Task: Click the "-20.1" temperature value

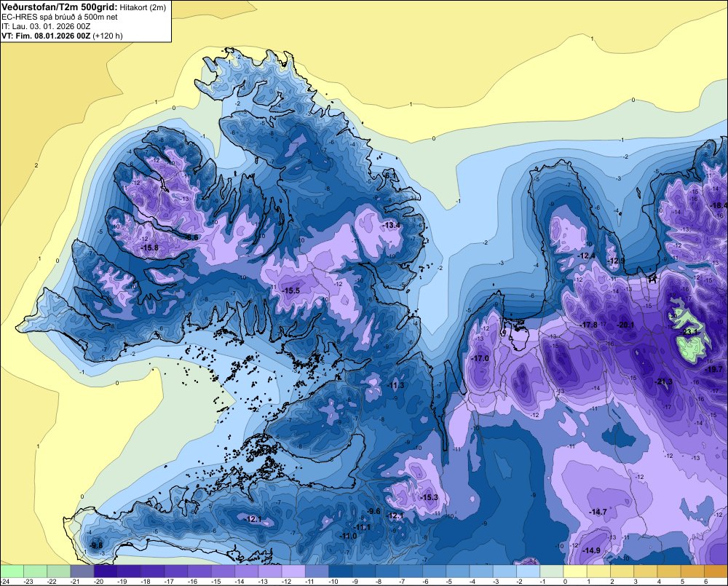Action: [625, 325]
